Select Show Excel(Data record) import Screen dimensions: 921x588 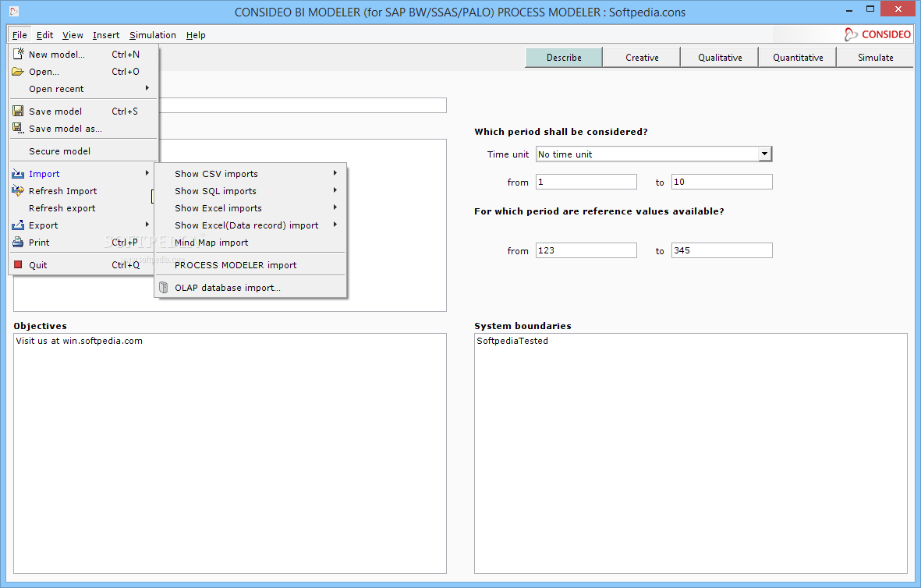[251, 225]
